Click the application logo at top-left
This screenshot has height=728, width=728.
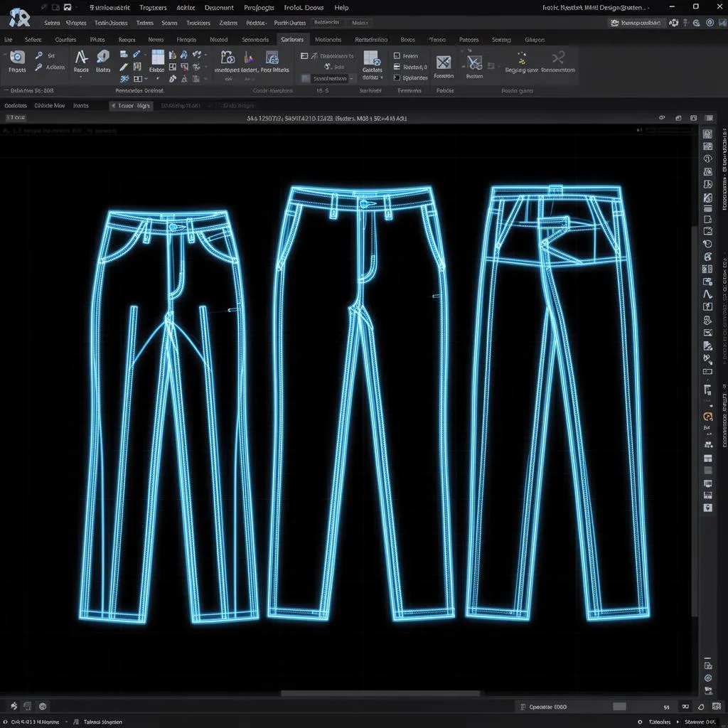[19, 17]
